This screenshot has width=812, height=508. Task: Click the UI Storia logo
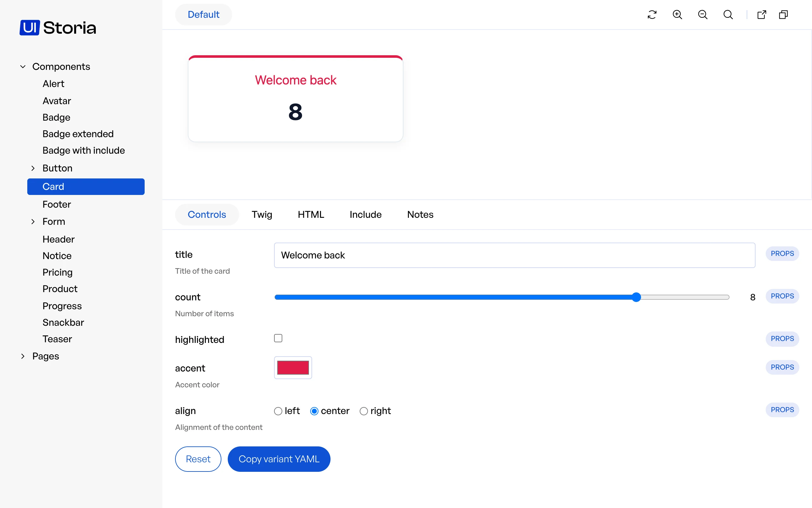coord(58,28)
